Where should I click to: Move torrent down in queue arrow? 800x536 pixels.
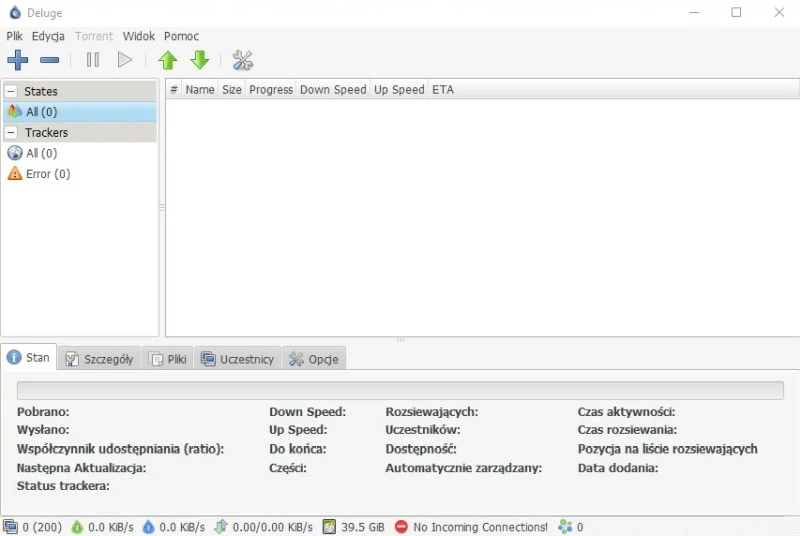[199, 60]
